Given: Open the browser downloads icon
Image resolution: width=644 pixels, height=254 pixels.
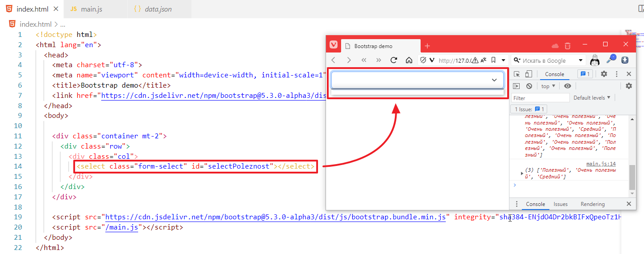Looking at the screenshot, I should [x=625, y=60].
